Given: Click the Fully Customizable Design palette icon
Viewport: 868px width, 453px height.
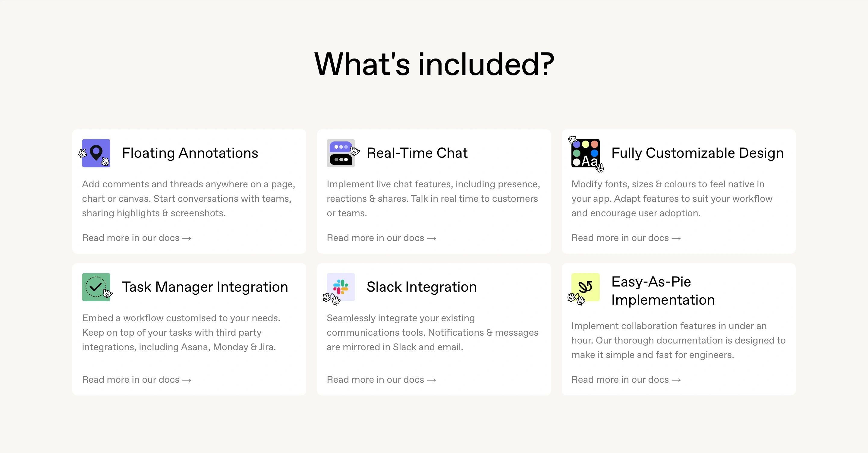Looking at the screenshot, I should (x=585, y=154).
